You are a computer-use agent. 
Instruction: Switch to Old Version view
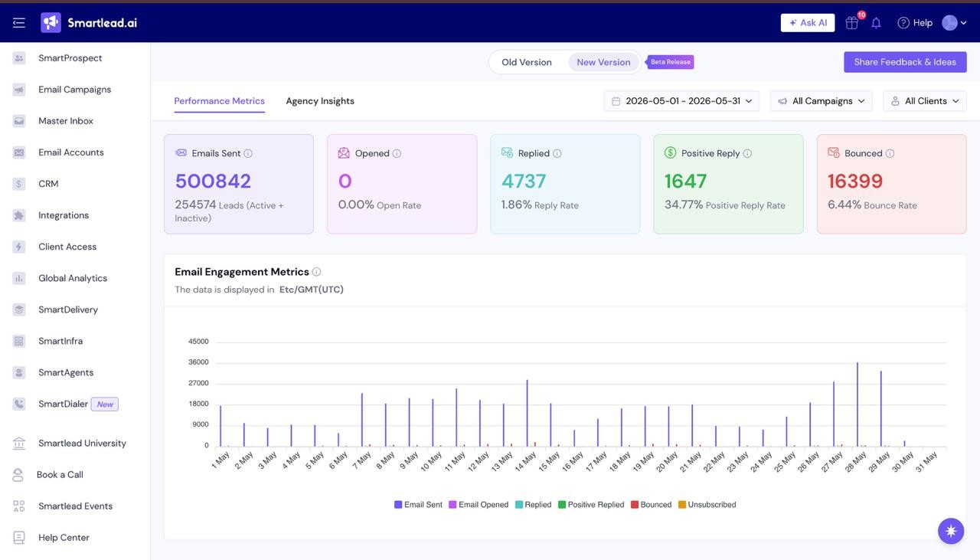pyautogui.click(x=527, y=62)
